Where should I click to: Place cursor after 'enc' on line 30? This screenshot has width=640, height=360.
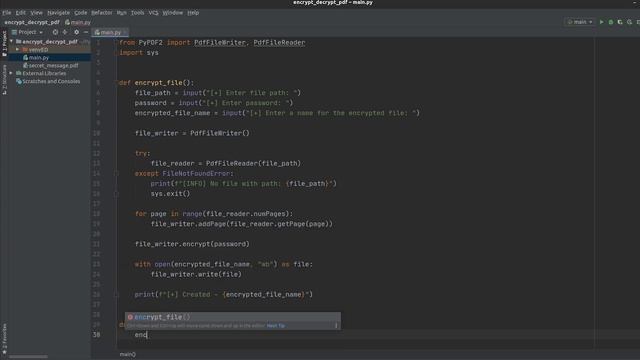(147, 335)
